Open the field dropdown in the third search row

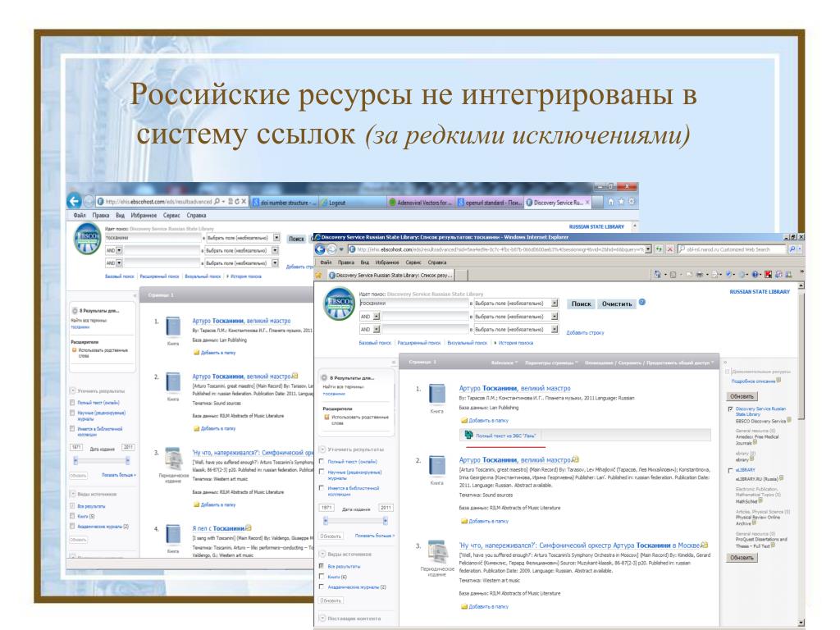555,330
